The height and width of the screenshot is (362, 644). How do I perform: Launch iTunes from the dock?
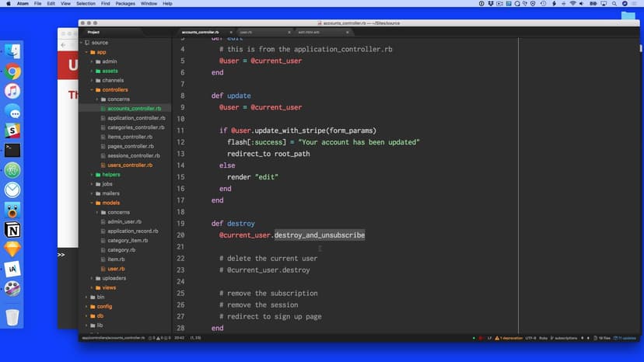(12, 91)
